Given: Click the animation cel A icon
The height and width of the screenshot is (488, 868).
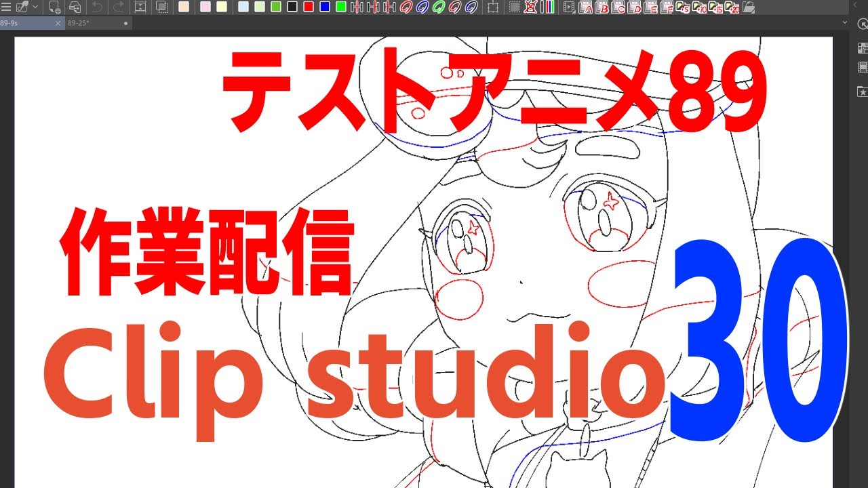Looking at the screenshot, I should coord(586,7).
